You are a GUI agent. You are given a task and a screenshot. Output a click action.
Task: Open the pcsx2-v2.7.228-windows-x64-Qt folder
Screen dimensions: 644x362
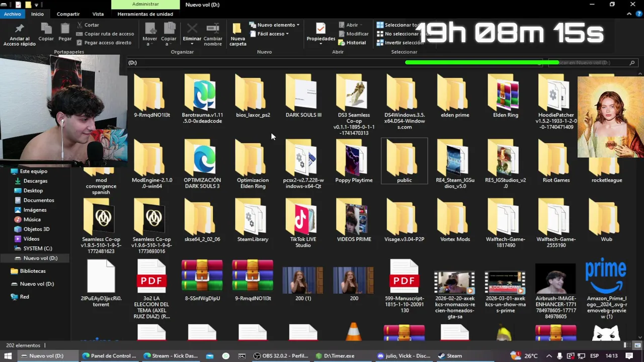303,164
